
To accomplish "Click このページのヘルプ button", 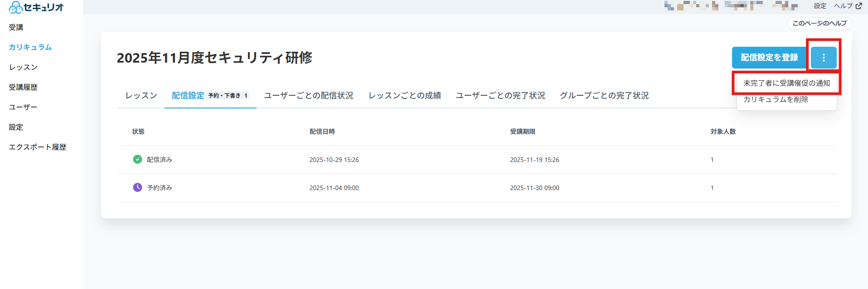I will click(820, 23).
